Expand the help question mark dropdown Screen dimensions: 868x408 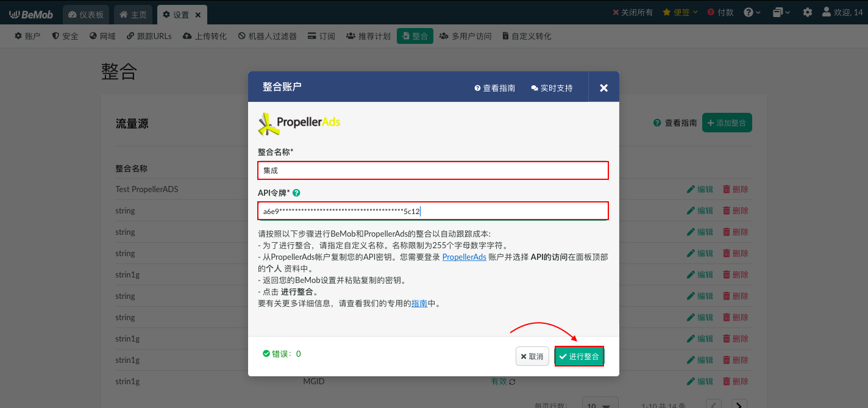tap(752, 11)
